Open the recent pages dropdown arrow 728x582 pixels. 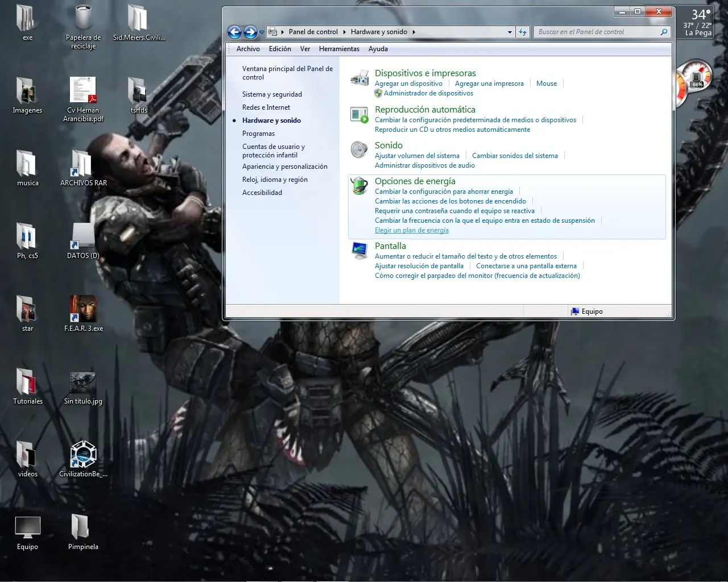pyautogui.click(x=262, y=32)
